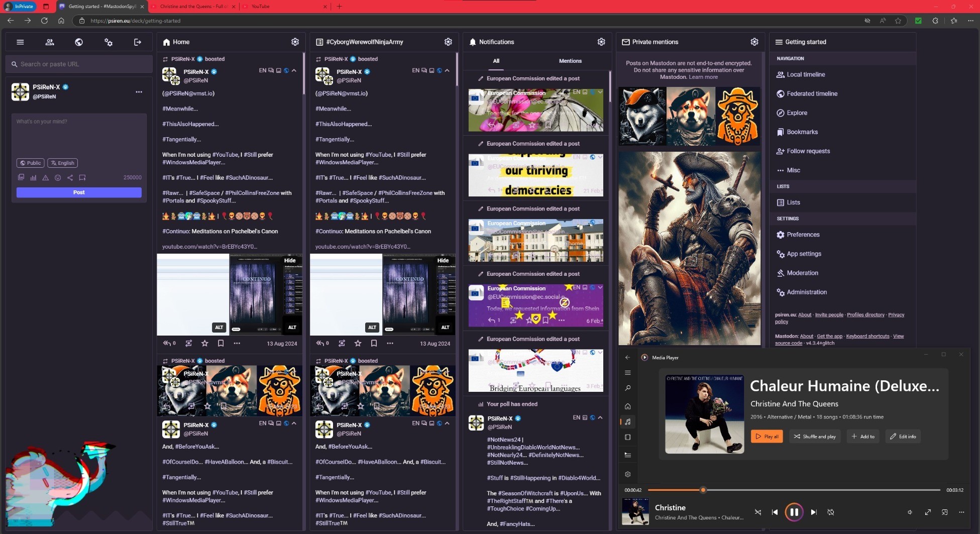Click Edit info button for album
The height and width of the screenshot is (534, 980).
pyautogui.click(x=903, y=437)
